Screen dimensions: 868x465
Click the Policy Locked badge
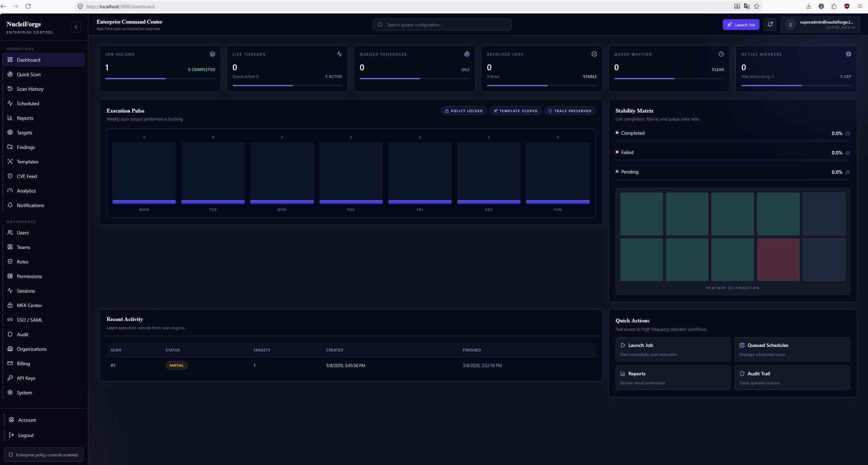(464, 111)
